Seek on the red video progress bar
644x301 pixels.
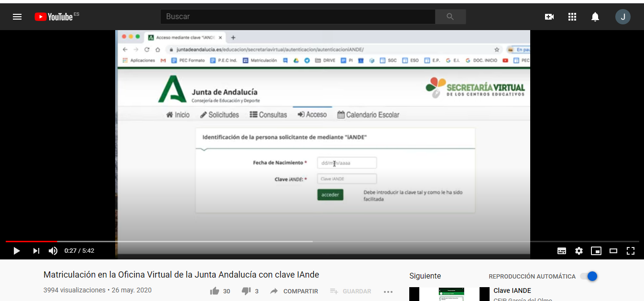pos(32,241)
